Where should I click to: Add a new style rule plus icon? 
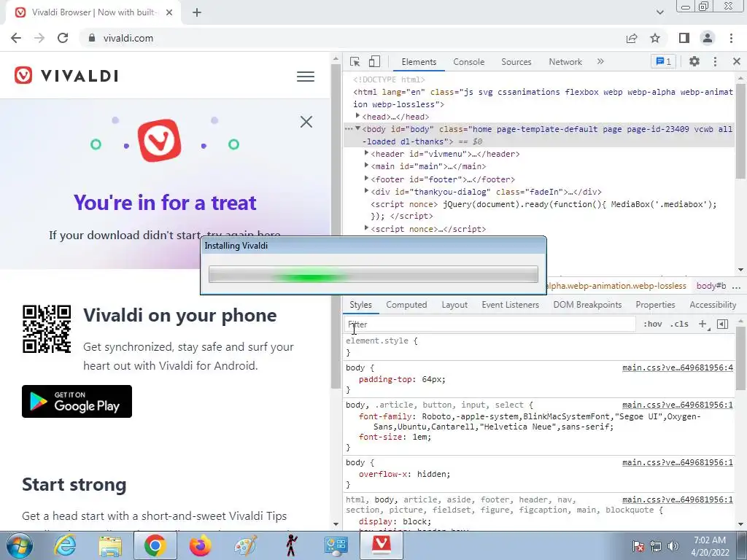pos(703,324)
